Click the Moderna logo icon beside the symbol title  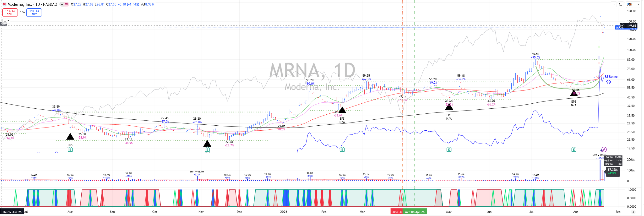[x=4, y=4]
